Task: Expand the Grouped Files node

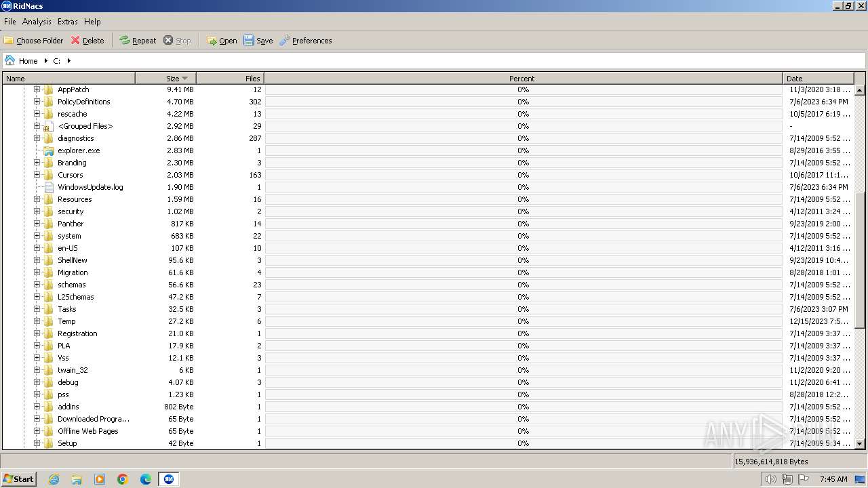Action: point(37,126)
